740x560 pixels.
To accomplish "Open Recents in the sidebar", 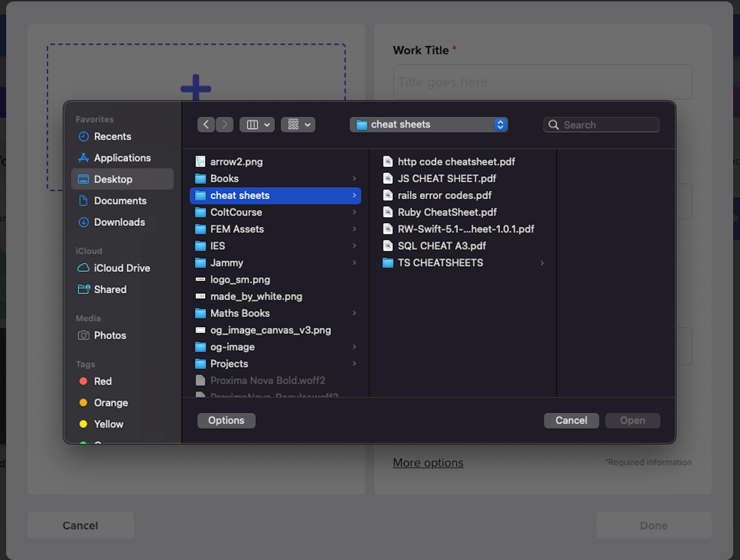I will [x=112, y=137].
